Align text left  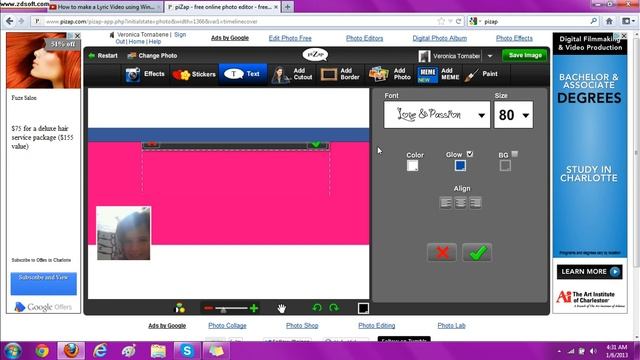(x=446, y=202)
